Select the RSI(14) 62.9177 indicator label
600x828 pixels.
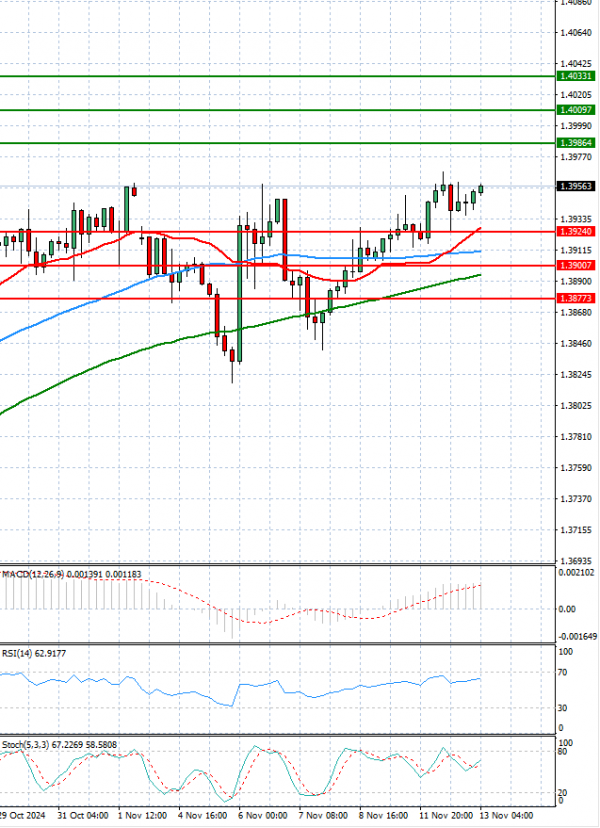coord(34,654)
